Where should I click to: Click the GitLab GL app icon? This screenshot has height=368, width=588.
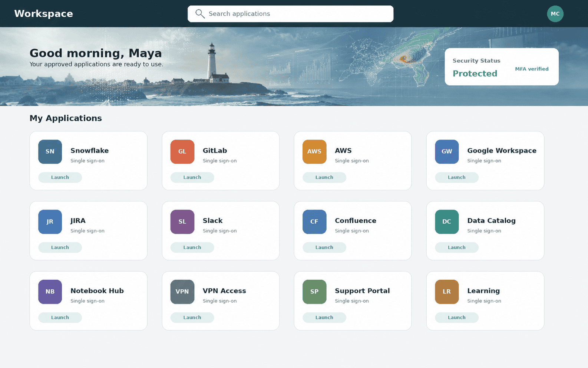(182, 152)
